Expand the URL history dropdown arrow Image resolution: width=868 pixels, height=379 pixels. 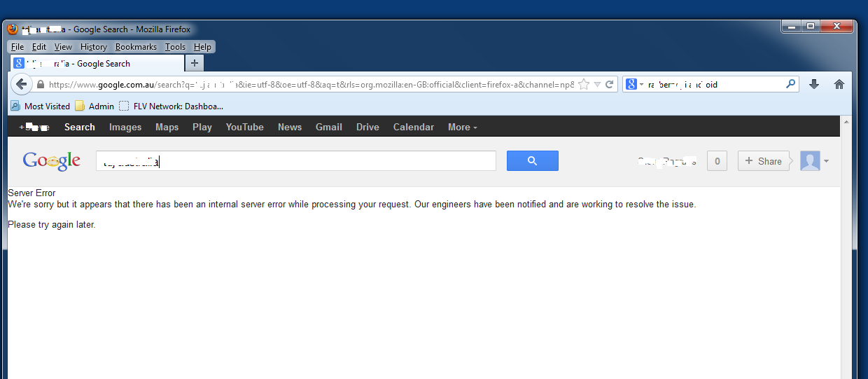click(597, 84)
